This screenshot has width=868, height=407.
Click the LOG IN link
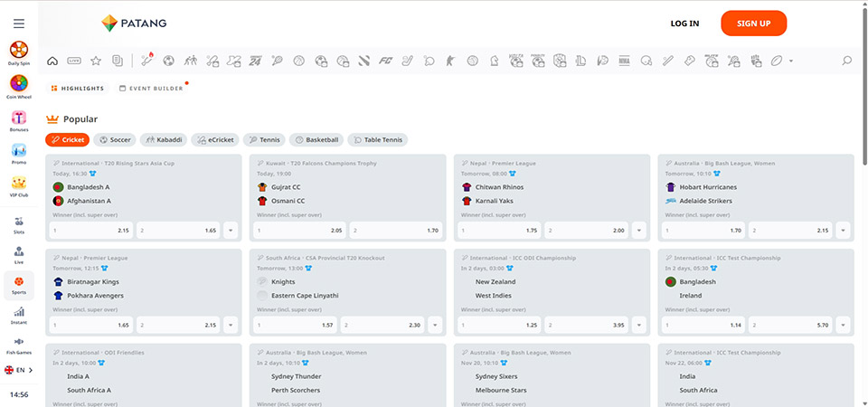684,24
